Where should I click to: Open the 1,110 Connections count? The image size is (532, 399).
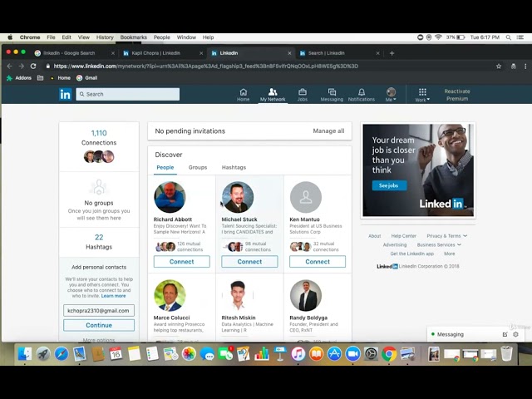coord(99,133)
